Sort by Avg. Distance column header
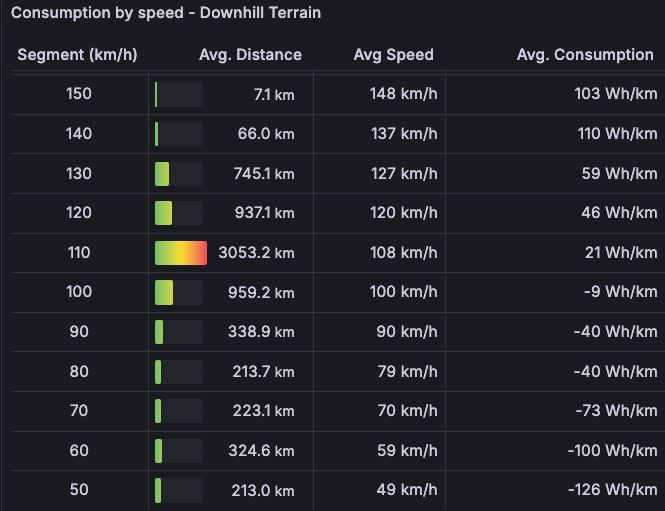 pos(250,55)
